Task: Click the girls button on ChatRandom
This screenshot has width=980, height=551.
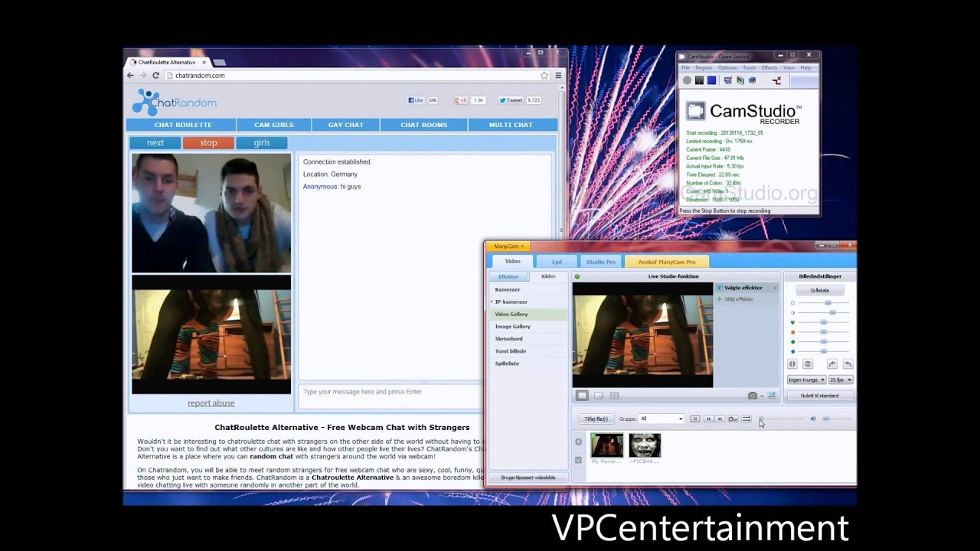Action: click(x=262, y=142)
